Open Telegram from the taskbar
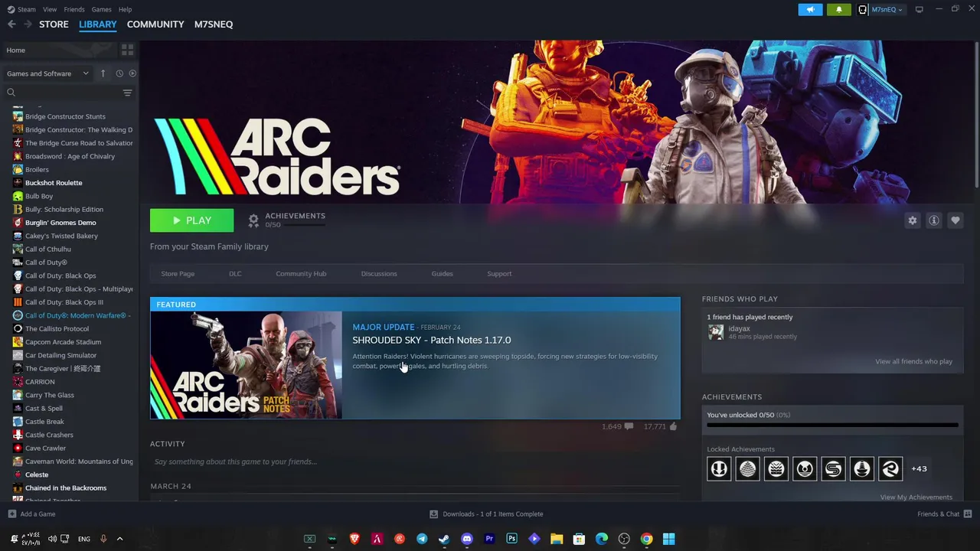 click(x=422, y=539)
